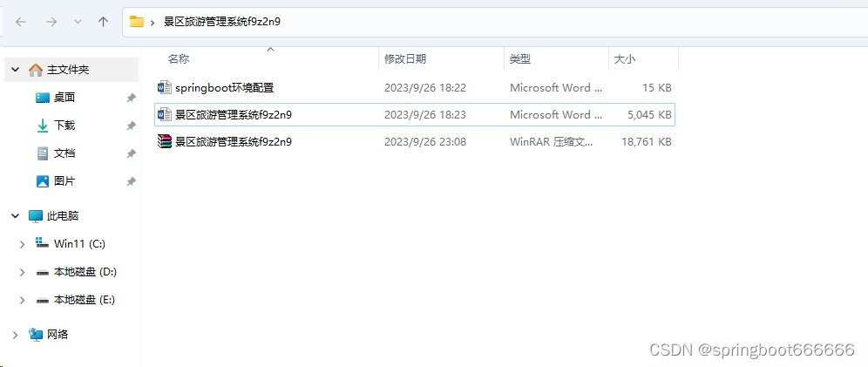This screenshot has width=868, height=367.
Task: Select the springboot环境配置 file name
Action: pos(225,87)
